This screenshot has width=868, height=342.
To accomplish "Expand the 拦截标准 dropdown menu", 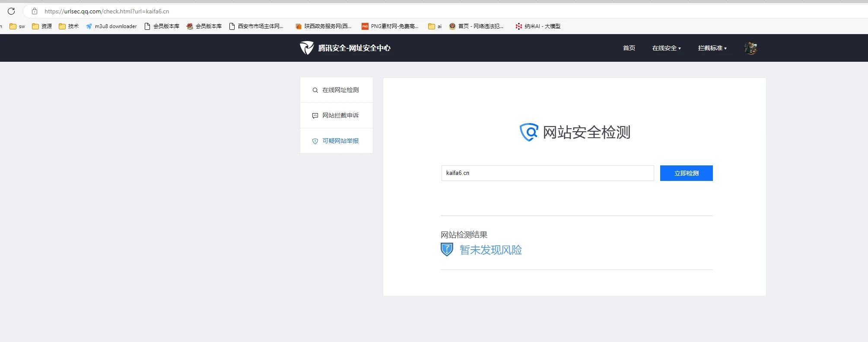I will coord(712,48).
